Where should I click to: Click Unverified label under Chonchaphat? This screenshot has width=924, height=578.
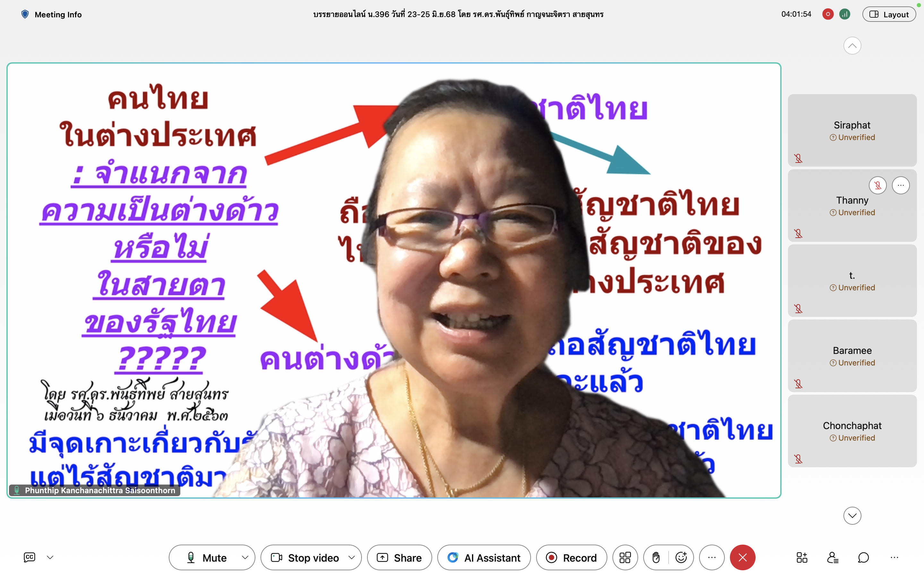[x=852, y=438]
